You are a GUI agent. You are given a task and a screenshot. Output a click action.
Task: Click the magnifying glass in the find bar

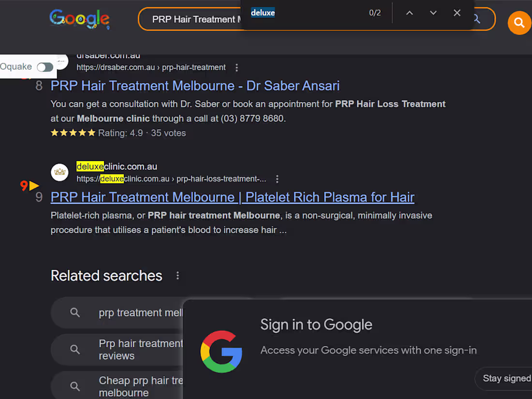[475, 18]
